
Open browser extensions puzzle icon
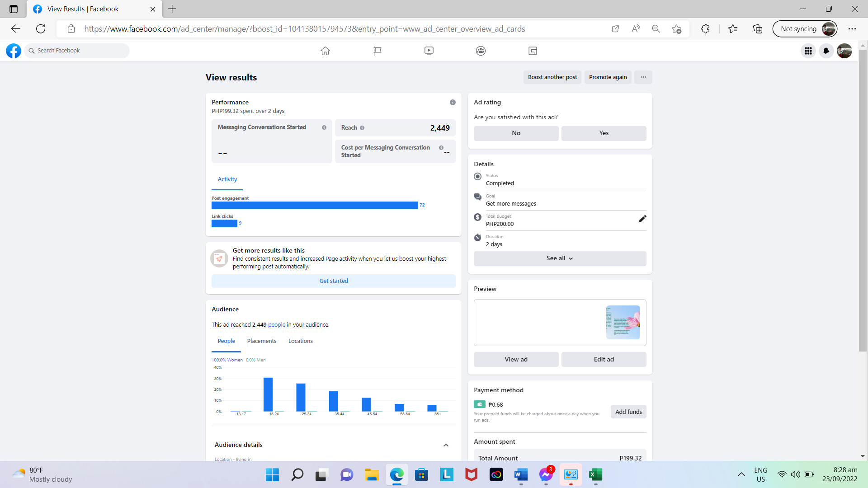(x=705, y=29)
